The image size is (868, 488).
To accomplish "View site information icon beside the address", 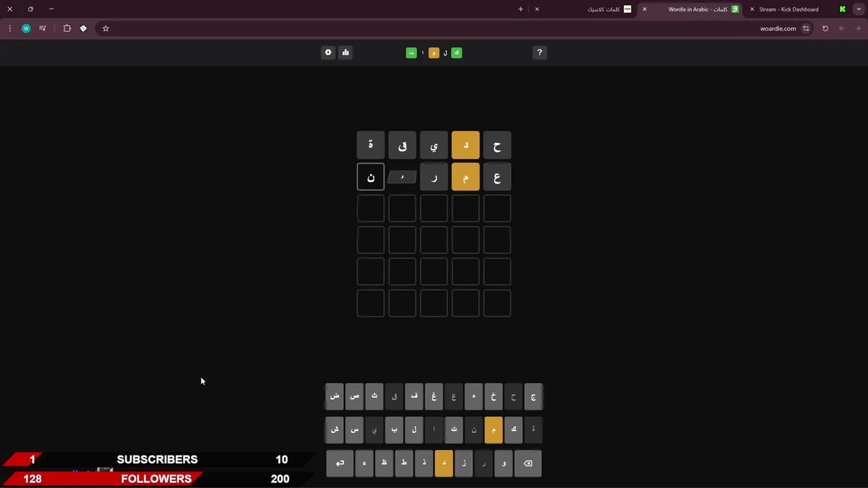I will tap(806, 28).
